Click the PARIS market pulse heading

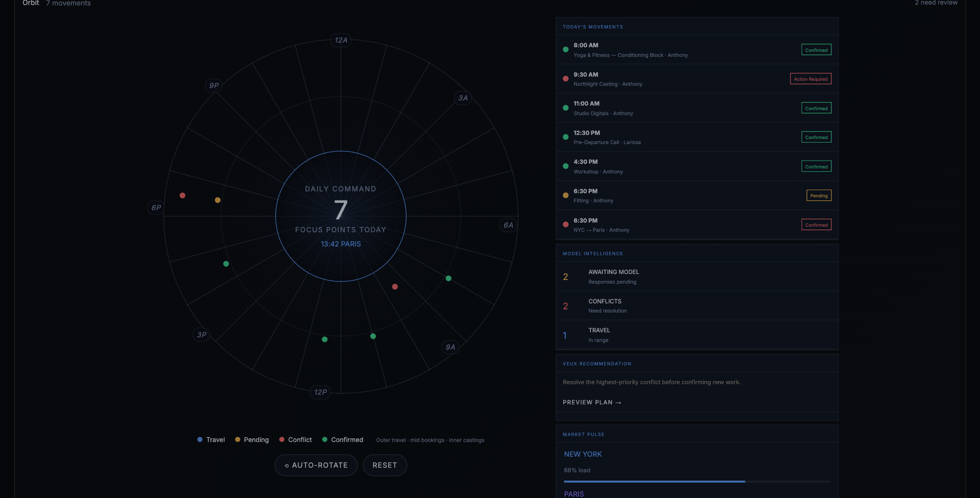tap(574, 494)
